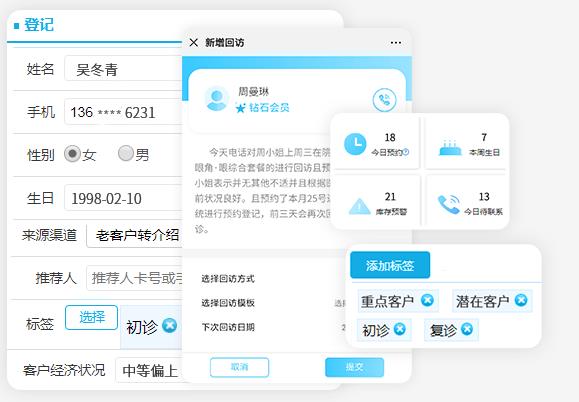Remove 初诊 tag in the tag panel
The image size is (579, 402).
coord(400,329)
